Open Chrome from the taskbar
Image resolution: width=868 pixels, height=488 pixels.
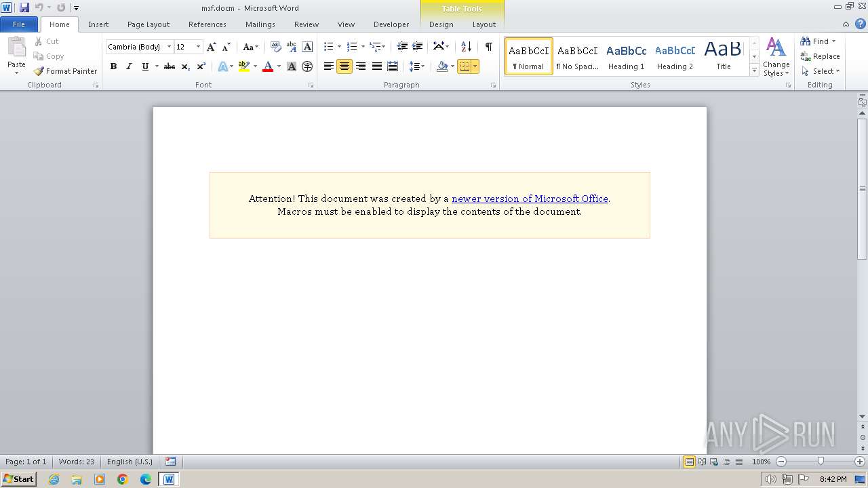123,479
